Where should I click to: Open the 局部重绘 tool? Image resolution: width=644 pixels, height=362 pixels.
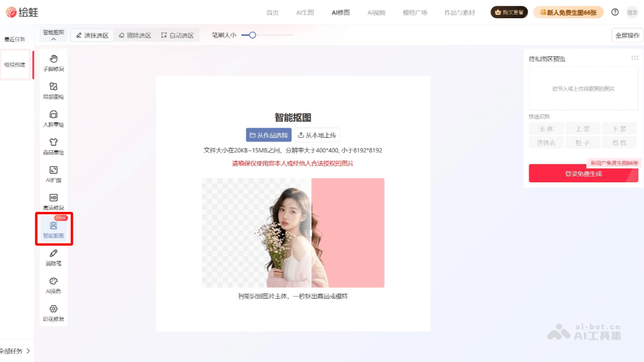(53, 90)
